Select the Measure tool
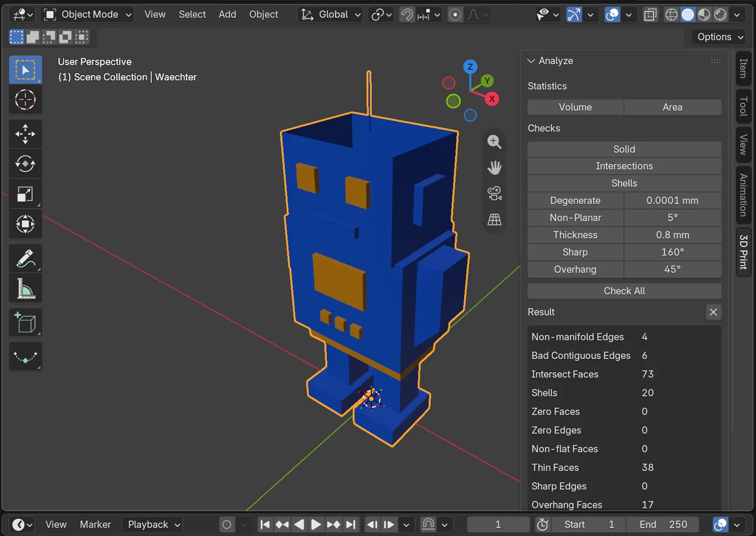Image resolution: width=756 pixels, height=536 pixels. [x=25, y=288]
